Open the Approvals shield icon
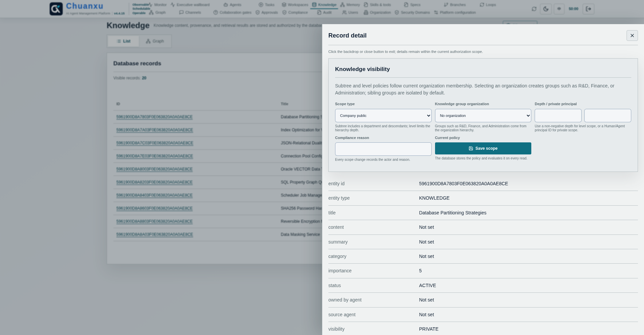This screenshot has width=644, height=335. (x=258, y=12)
